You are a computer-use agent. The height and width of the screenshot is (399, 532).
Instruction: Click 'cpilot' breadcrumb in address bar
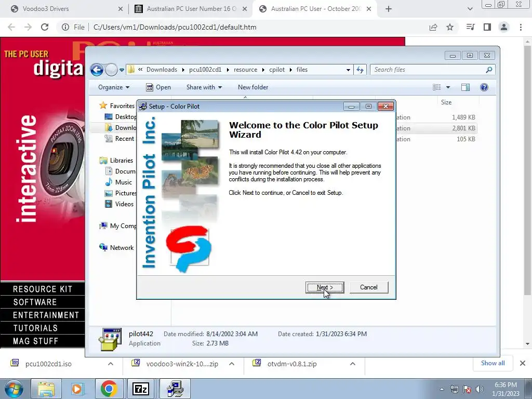(277, 70)
